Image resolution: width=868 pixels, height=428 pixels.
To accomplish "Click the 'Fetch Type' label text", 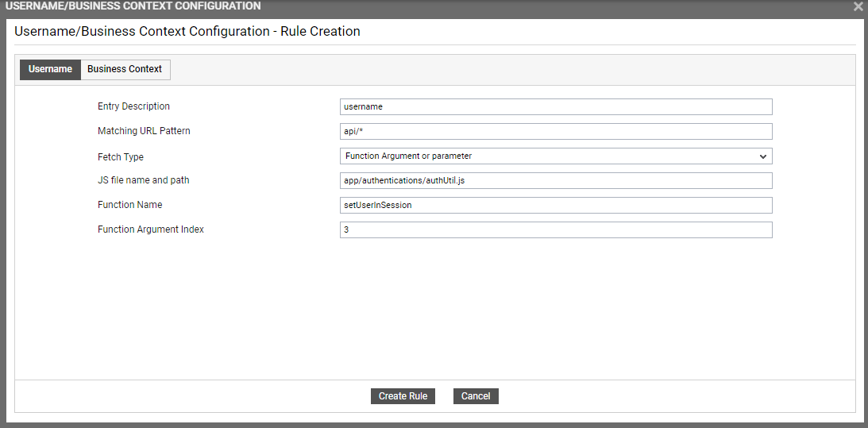I will pos(121,157).
